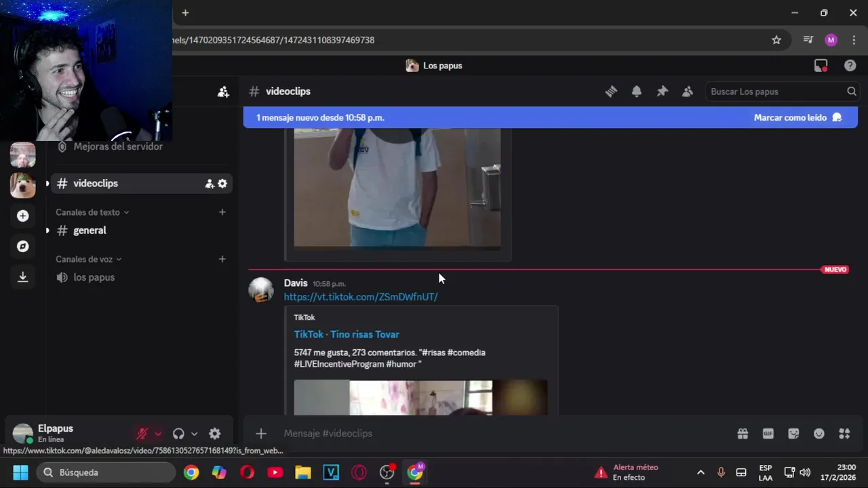
Task: Select the dog avatar server icon
Action: click(22, 185)
